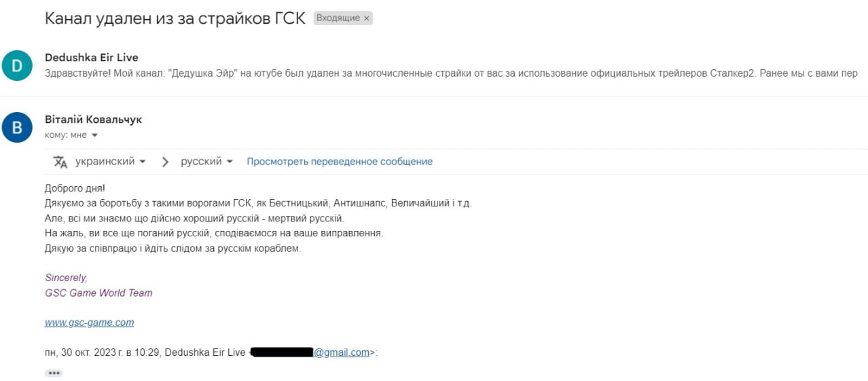The image size is (868, 381).
Task: Click the sender name "Dedushka Eir Live" in the first message
Action: coord(91,57)
